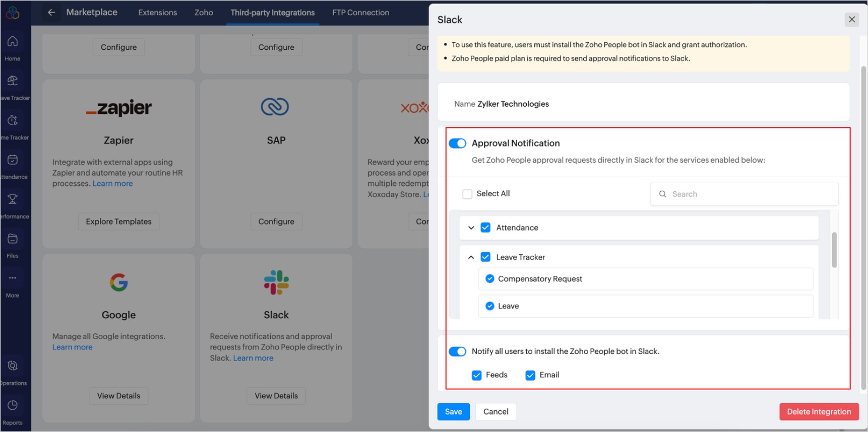868x432 pixels.
Task: View Details for Slack
Action: coord(276,396)
